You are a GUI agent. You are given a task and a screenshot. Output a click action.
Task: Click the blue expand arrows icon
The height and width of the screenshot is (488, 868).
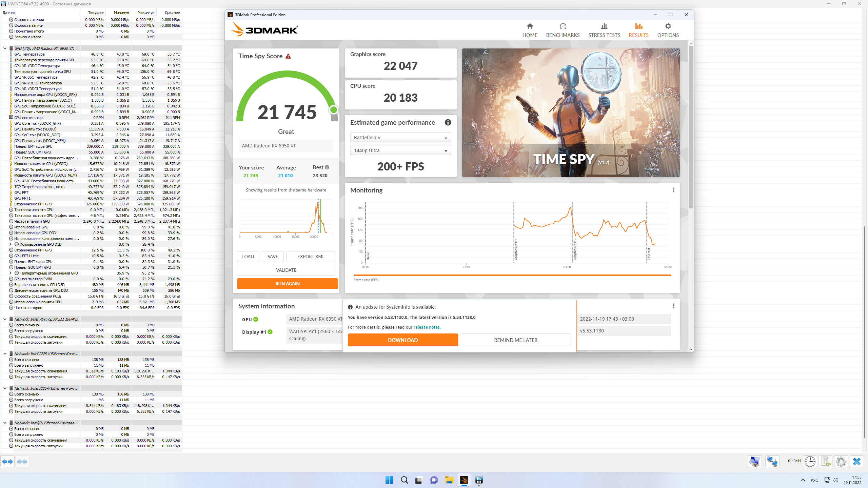[7, 461]
